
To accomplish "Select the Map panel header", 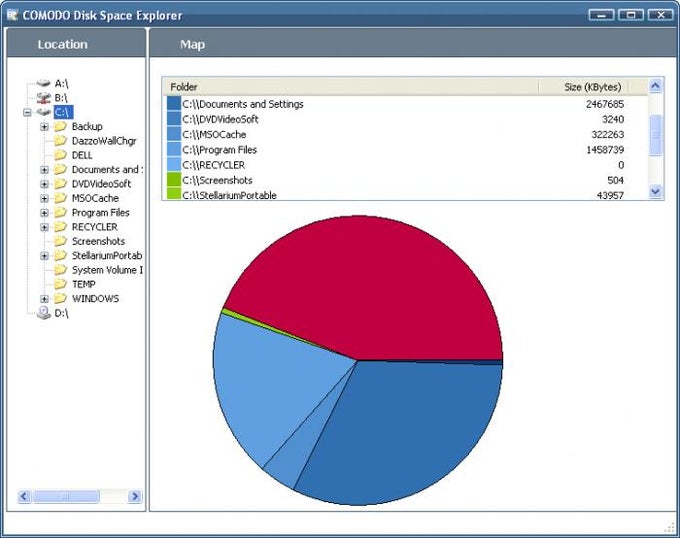I will click(x=413, y=43).
